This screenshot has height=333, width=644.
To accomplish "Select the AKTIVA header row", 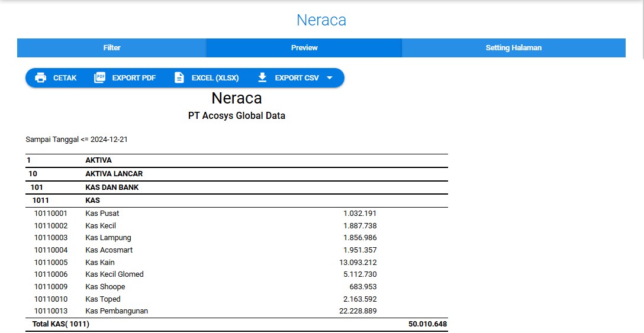I will click(x=98, y=160).
